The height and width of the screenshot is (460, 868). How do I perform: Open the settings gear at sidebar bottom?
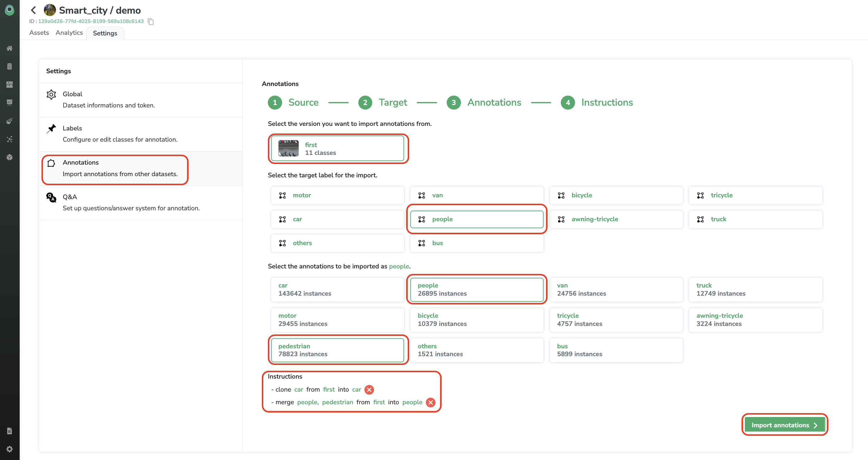point(9,449)
